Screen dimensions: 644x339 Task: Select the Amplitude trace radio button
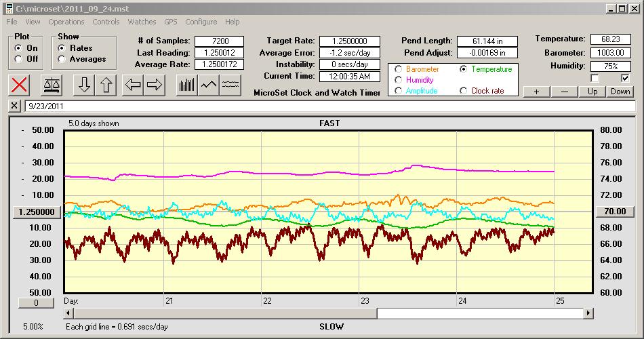(398, 90)
